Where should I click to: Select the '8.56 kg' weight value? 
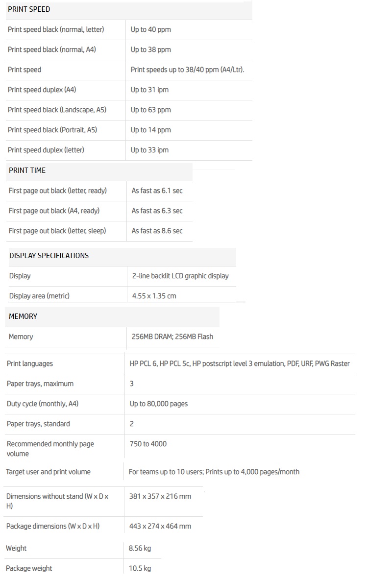140,549
